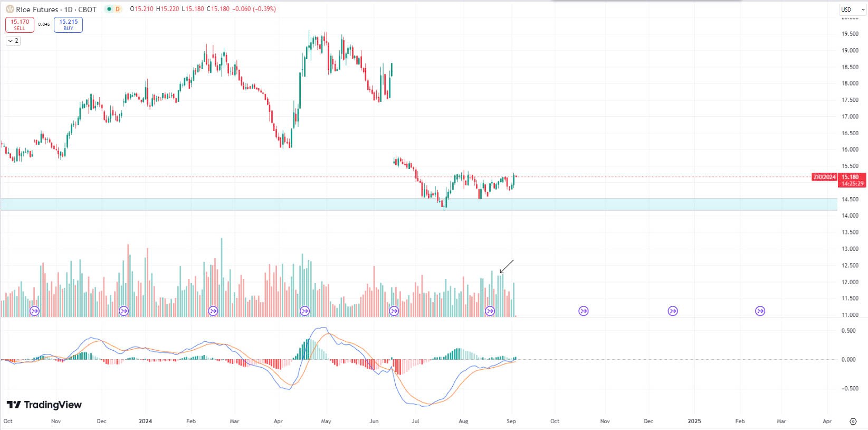
Task: Click the Sep label on time axis
Action: click(511, 421)
